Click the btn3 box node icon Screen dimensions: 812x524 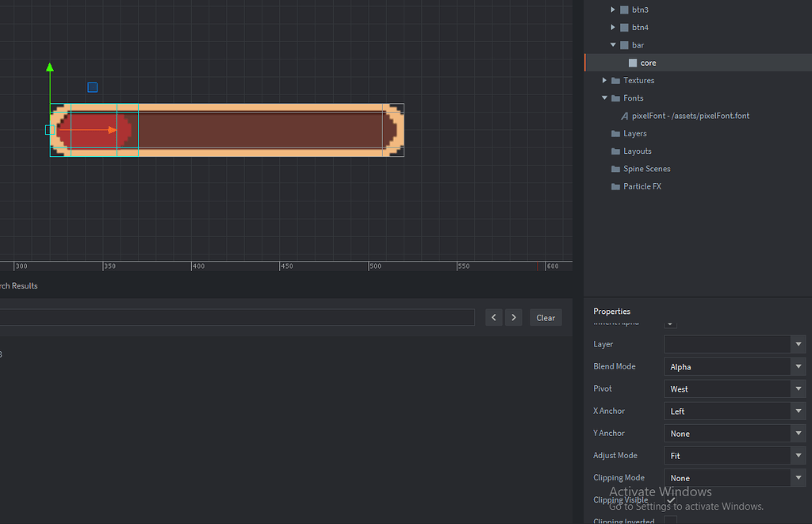[x=623, y=10]
